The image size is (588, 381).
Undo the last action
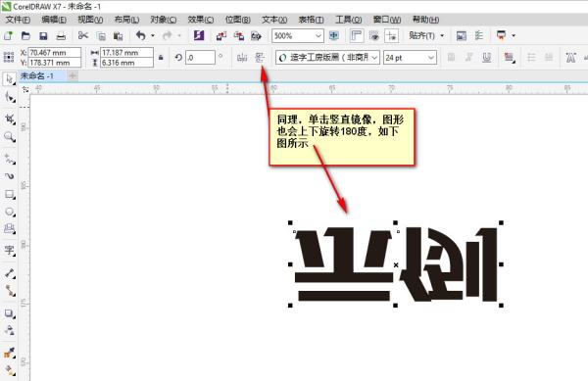pyautogui.click(x=140, y=35)
